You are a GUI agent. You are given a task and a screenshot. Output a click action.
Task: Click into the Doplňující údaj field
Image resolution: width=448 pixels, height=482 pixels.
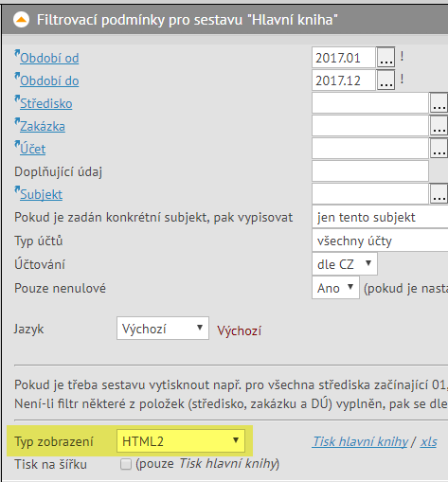click(370, 171)
